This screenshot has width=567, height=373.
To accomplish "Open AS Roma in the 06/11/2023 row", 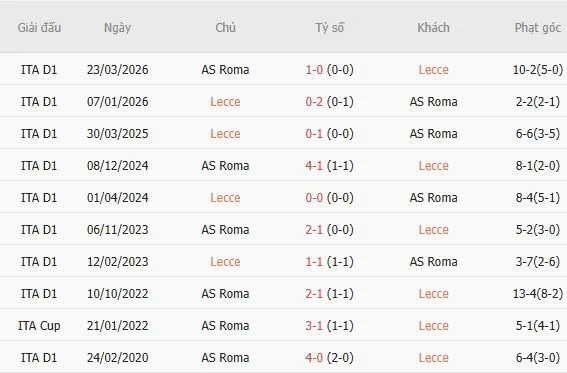I will click(225, 230).
